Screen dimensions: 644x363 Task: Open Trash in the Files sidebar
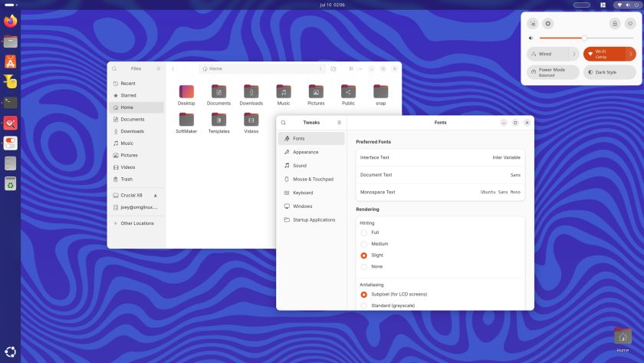[136, 180]
